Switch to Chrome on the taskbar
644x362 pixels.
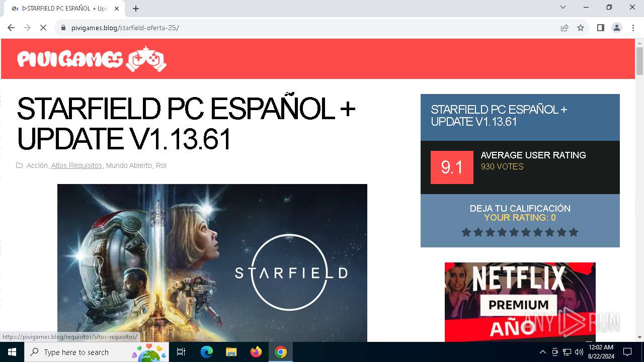[281, 352]
